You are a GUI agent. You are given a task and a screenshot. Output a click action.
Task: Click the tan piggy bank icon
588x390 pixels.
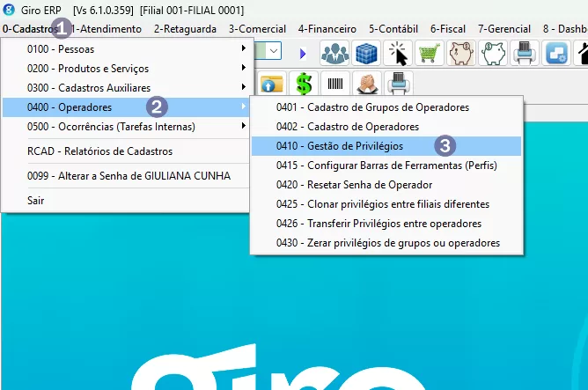pos(460,54)
